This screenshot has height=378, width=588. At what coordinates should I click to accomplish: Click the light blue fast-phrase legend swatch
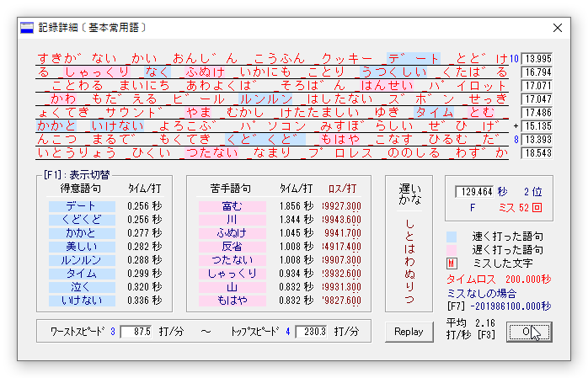[x=452, y=237]
